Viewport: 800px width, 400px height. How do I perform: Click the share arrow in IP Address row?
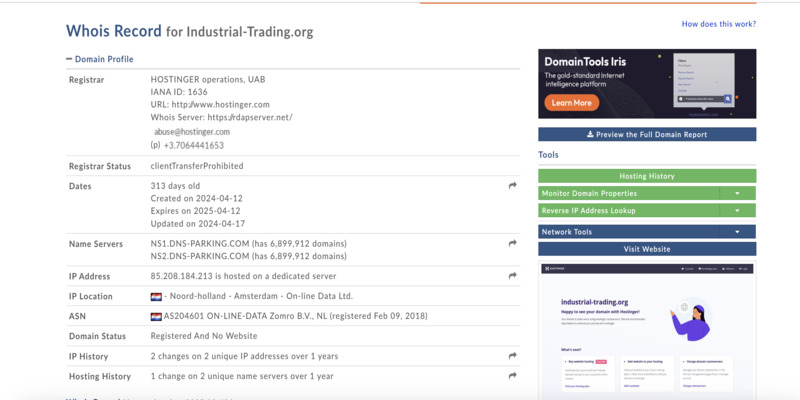pos(512,276)
